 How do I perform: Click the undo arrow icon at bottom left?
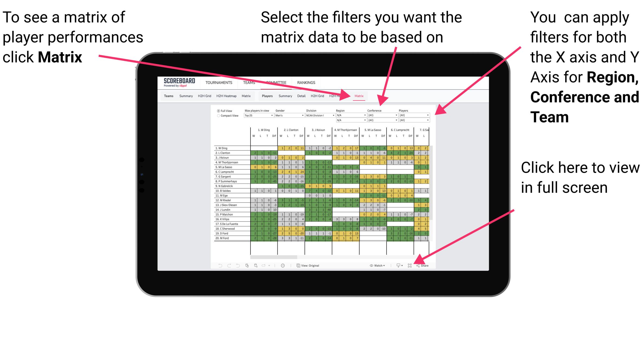pos(218,265)
